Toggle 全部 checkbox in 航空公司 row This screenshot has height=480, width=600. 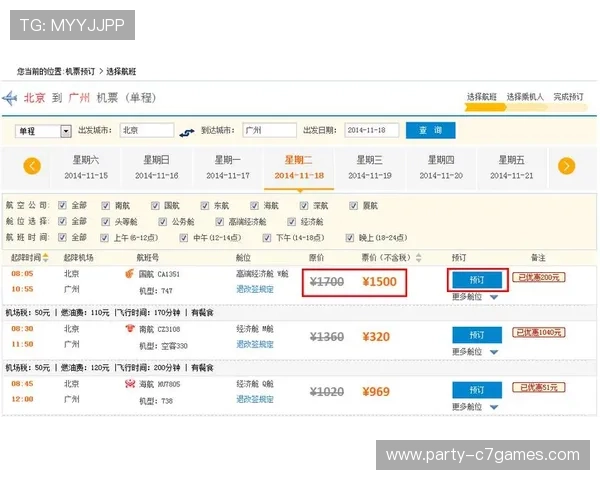tap(62, 206)
